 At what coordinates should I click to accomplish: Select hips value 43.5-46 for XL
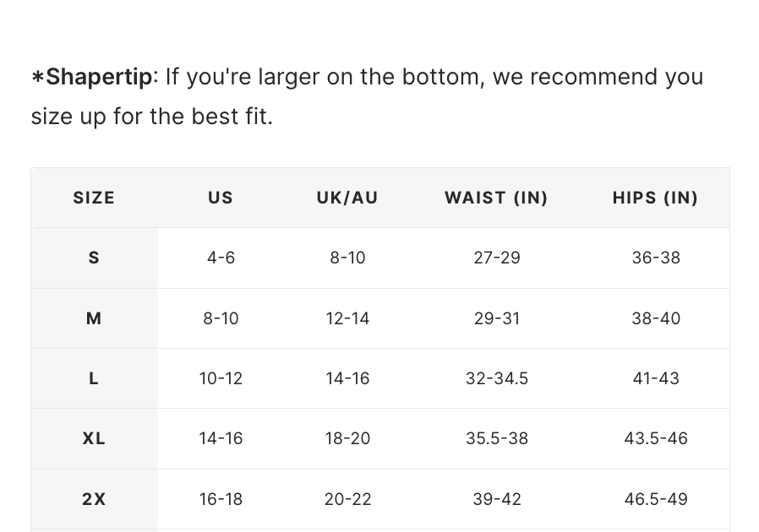(x=656, y=438)
